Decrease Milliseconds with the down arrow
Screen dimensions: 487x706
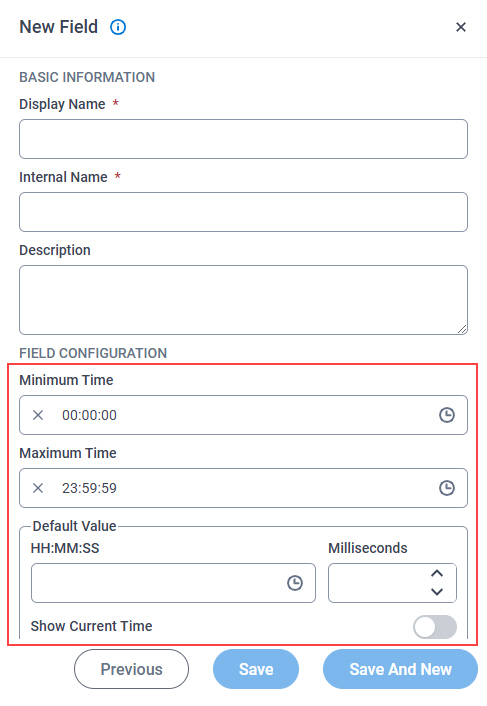pyautogui.click(x=437, y=592)
